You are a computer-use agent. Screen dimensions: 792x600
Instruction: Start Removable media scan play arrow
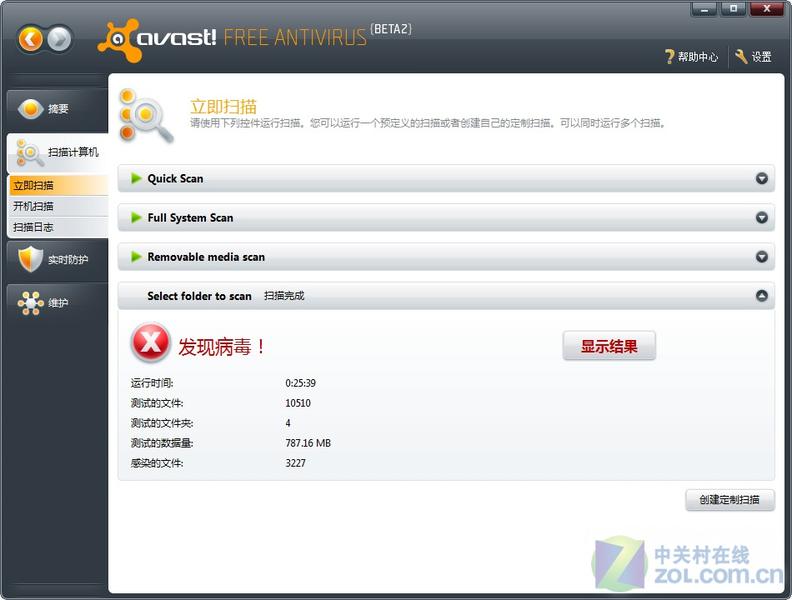pyautogui.click(x=136, y=257)
